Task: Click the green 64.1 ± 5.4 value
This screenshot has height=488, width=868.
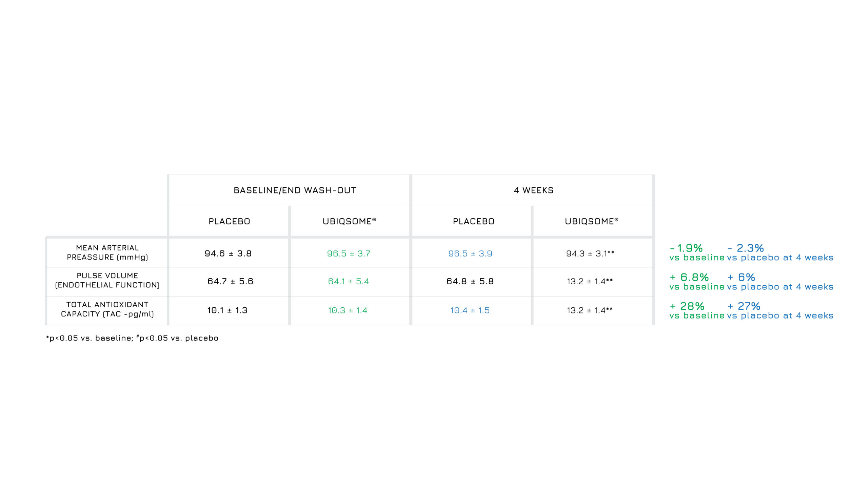Action: point(349,281)
